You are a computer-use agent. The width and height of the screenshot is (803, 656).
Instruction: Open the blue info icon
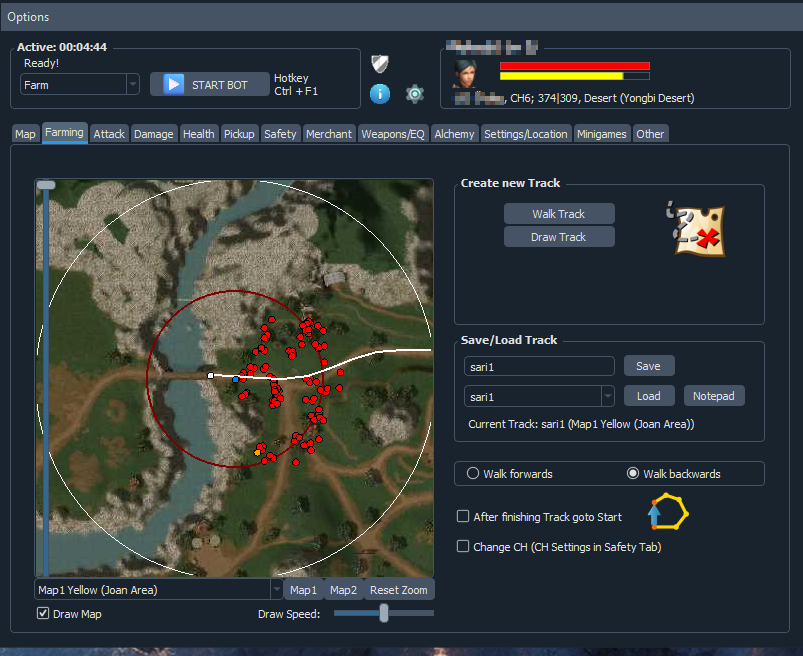(x=379, y=94)
